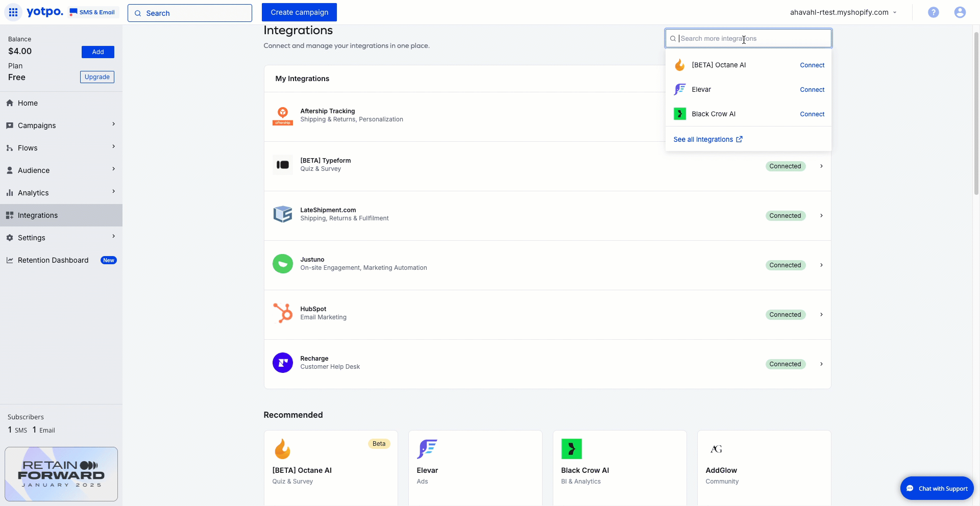The image size is (980, 506).
Task: Open Justuno integration row chevron
Action: 821,265
